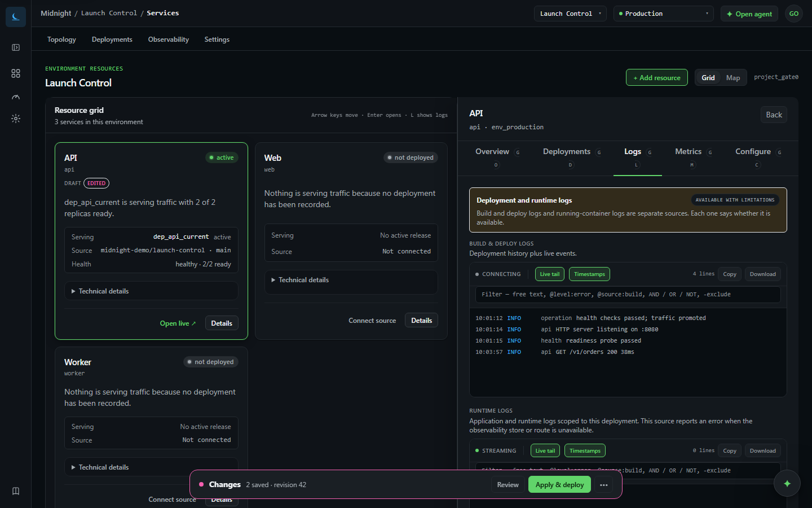Open the GO user avatar menu
Screen dimensions: 812x508
(x=794, y=14)
